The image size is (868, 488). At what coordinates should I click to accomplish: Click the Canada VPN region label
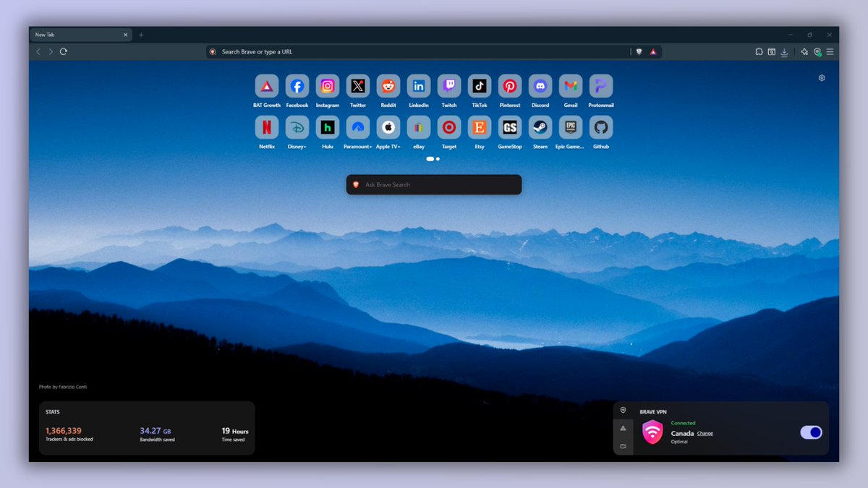click(x=683, y=434)
